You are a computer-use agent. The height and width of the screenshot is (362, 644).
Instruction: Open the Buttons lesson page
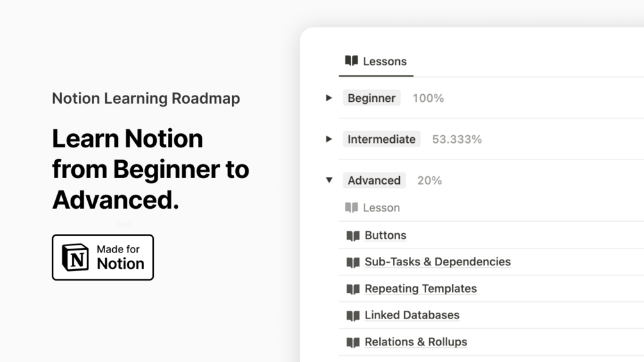(385, 235)
